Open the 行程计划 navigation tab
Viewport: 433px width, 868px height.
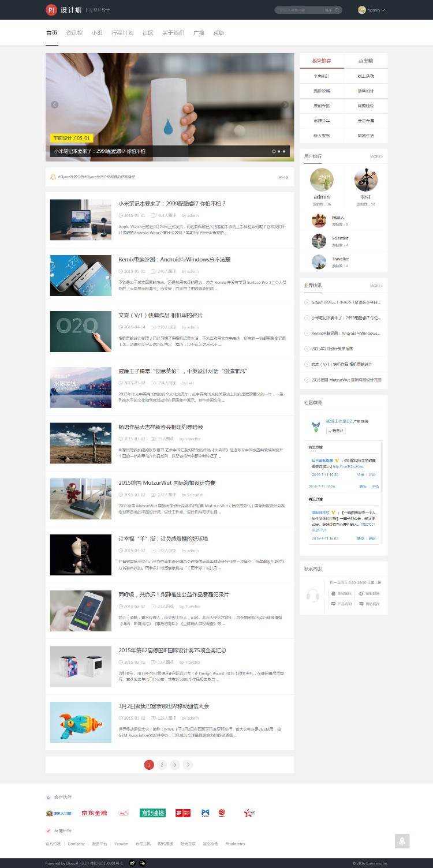pos(122,33)
